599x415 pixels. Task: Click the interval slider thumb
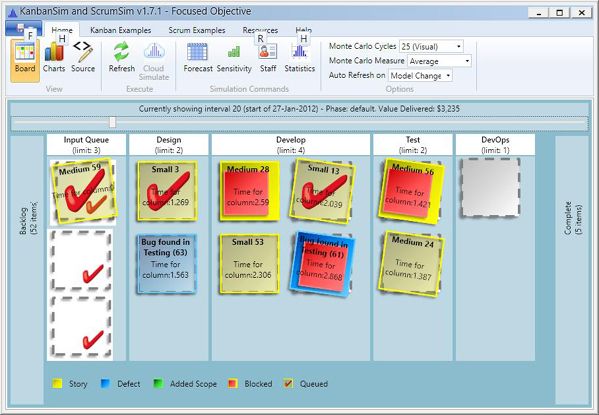112,122
